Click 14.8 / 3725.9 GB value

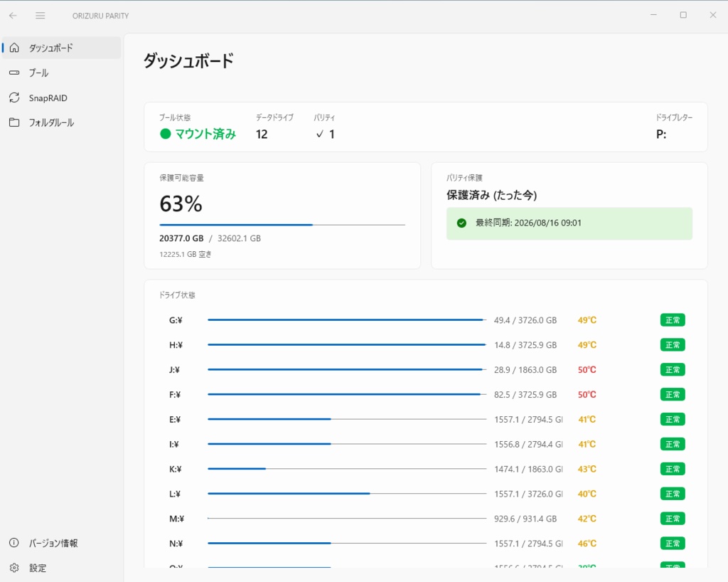[x=525, y=345]
